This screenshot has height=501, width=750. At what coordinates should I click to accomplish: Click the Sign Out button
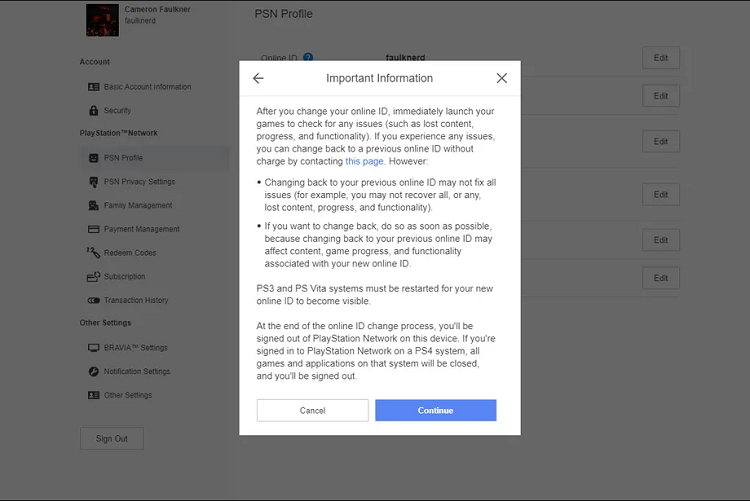click(x=111, y=438)
